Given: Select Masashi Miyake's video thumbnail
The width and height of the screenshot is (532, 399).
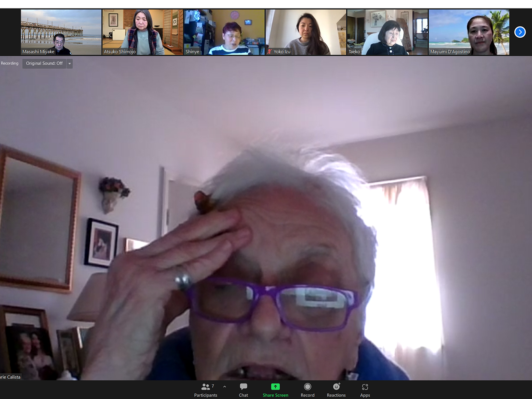Looking at the screenshot, I should coord(61,32).
